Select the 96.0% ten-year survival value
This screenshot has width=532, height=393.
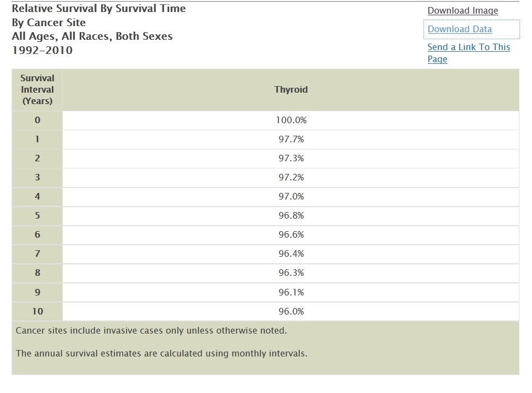point(291,312)
